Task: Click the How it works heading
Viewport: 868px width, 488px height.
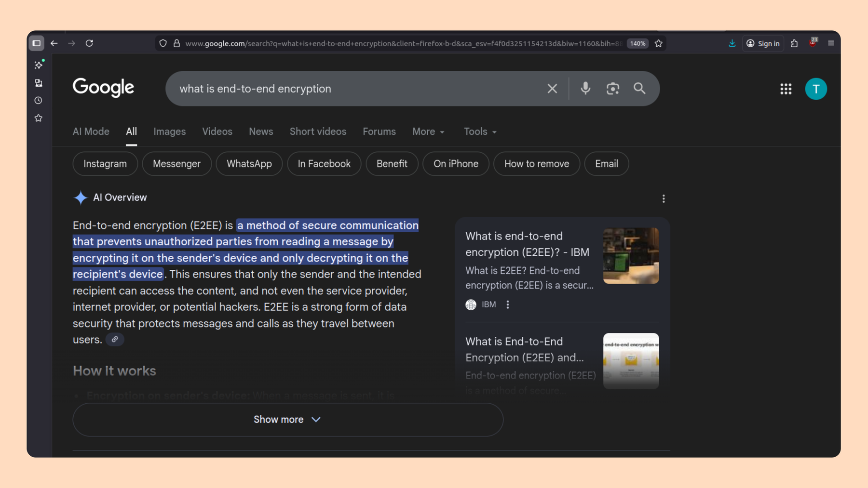Action: 114,371
